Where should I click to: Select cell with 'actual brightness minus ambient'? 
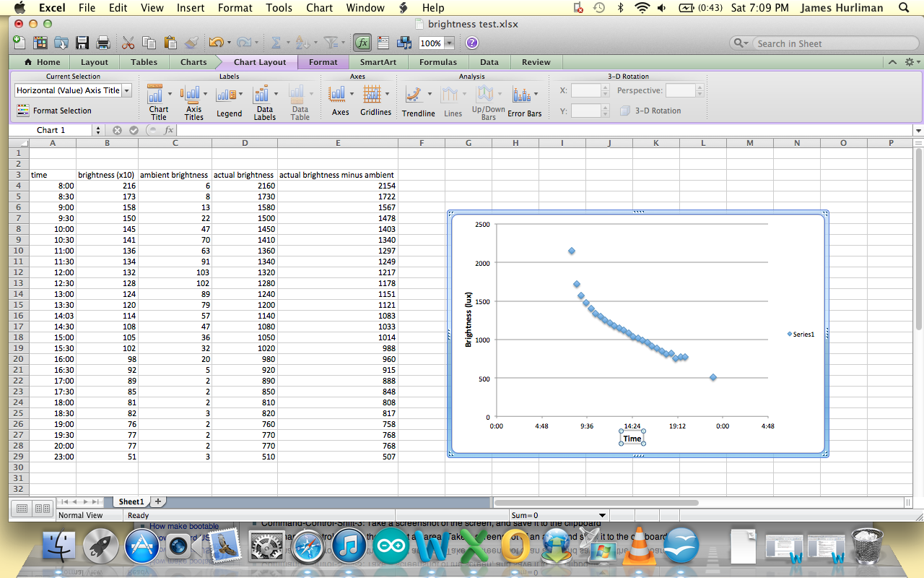click(x=337, y=175)
